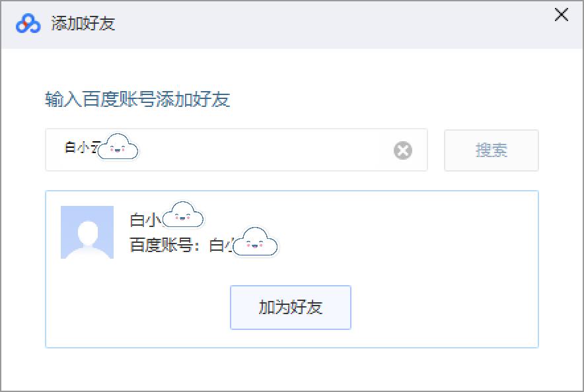Close the Add Friend dialog
Viewport: 584px width, 392px height.
pos(561,15)
